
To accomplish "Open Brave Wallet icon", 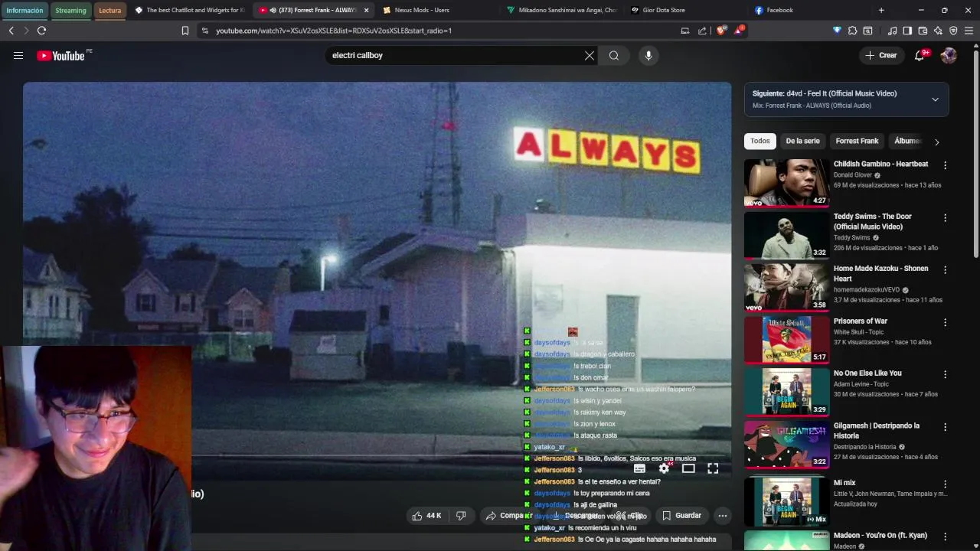I will (x=923, y=31).
